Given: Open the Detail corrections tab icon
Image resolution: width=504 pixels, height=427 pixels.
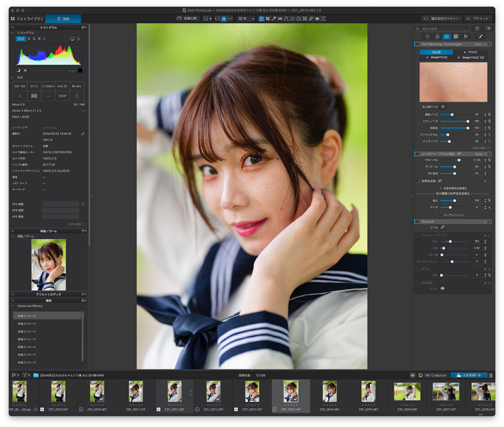Looking at the screenshot, I should pos(447,37).
